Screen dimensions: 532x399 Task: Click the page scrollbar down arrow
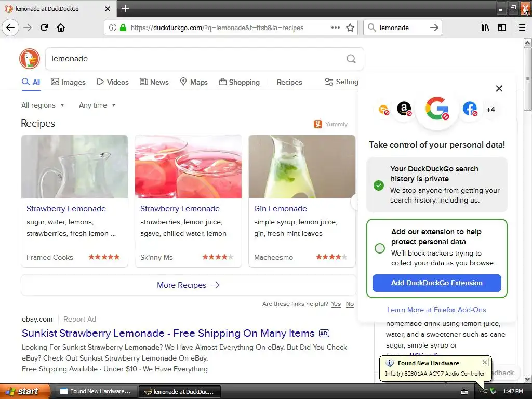(x=527, y=379)
